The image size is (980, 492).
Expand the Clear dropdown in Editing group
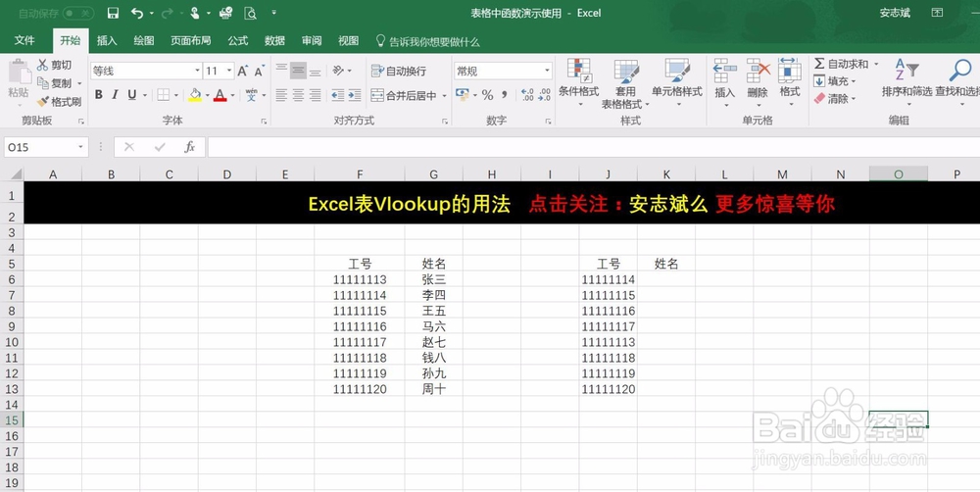[x=854, y=99]
